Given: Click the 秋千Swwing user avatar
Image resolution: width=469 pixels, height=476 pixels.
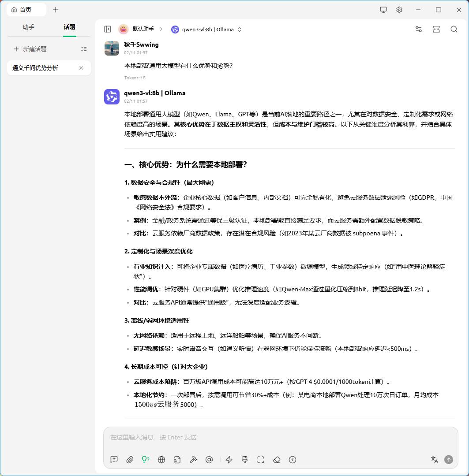Looking at the screenshot, I should (x=112, y=48).
